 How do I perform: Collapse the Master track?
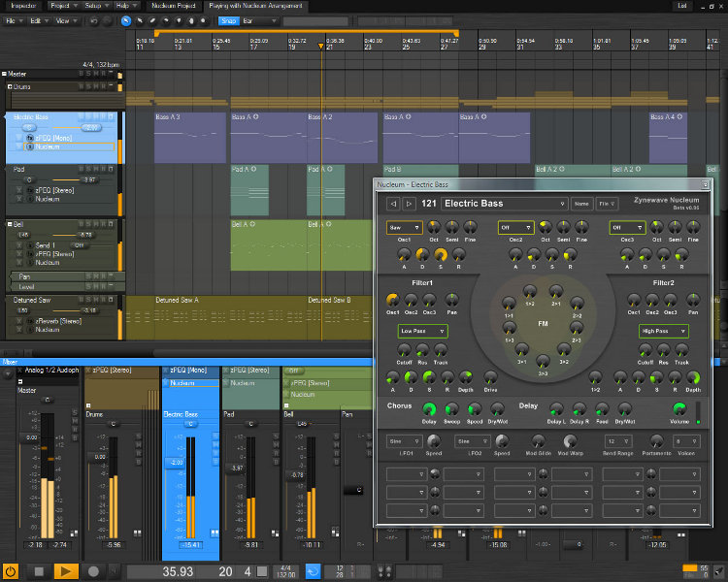click(4, 74)
